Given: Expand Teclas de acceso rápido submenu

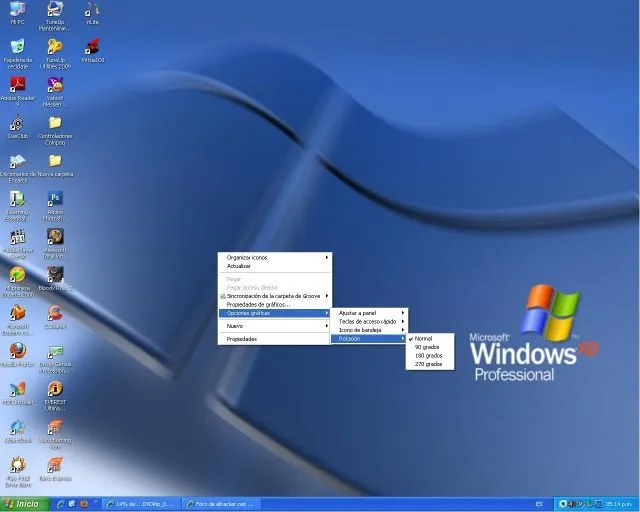Looking at the screenshot, I should click(x=369, y=321).
